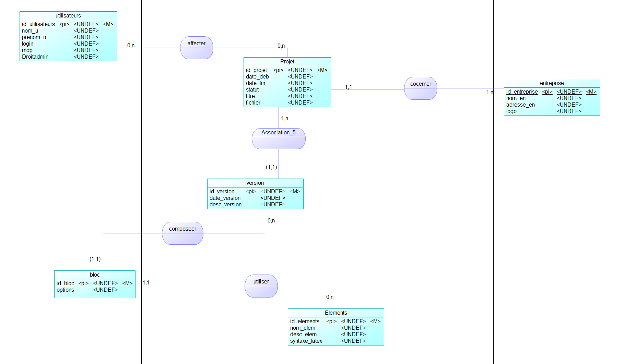Select the nom_u attribute row
Viewport: 625px width, 364px height.
[30, 31]
